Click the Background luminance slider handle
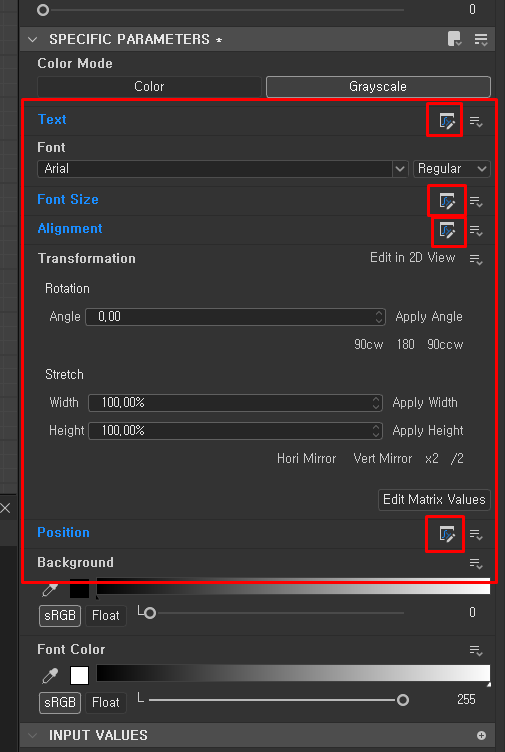This screenshot has height=752, width=505. [x=150, y=613]
